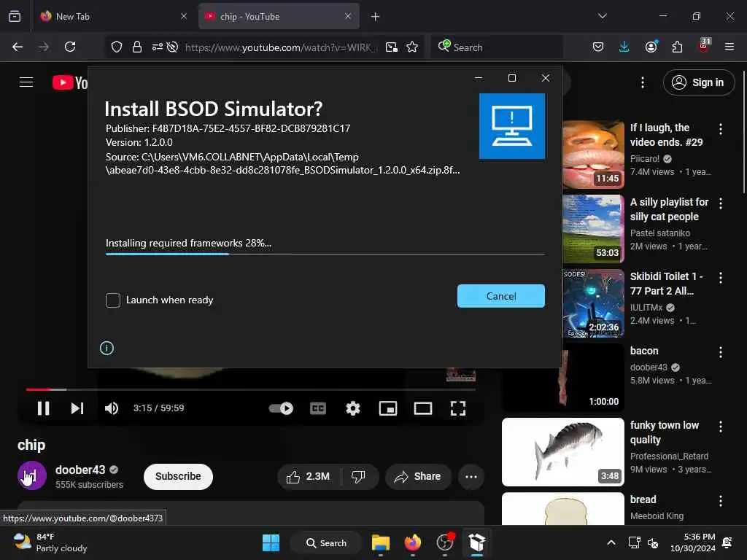Mute the video volume

point(112,408)
